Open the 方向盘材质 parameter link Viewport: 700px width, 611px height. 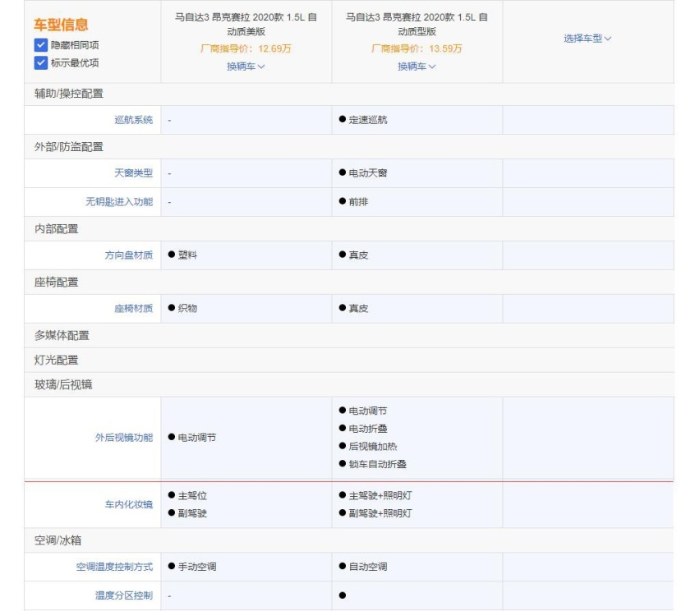pos(128,255)
